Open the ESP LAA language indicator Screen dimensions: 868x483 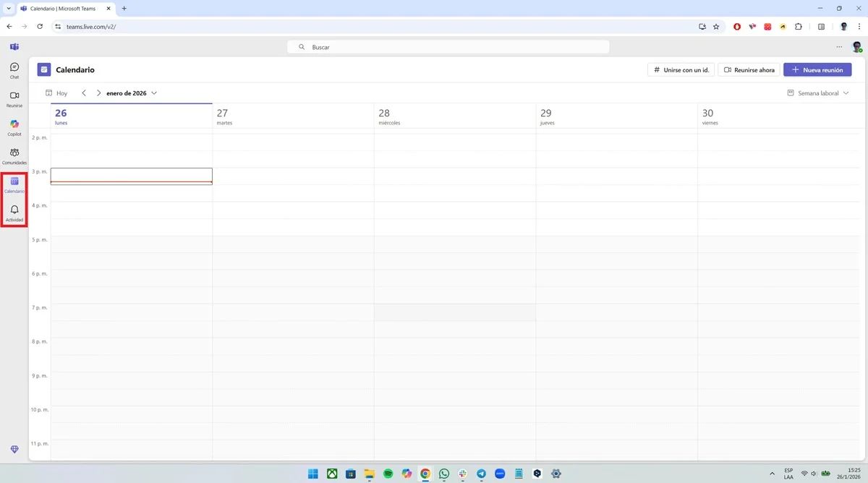[x=788, y=474]
